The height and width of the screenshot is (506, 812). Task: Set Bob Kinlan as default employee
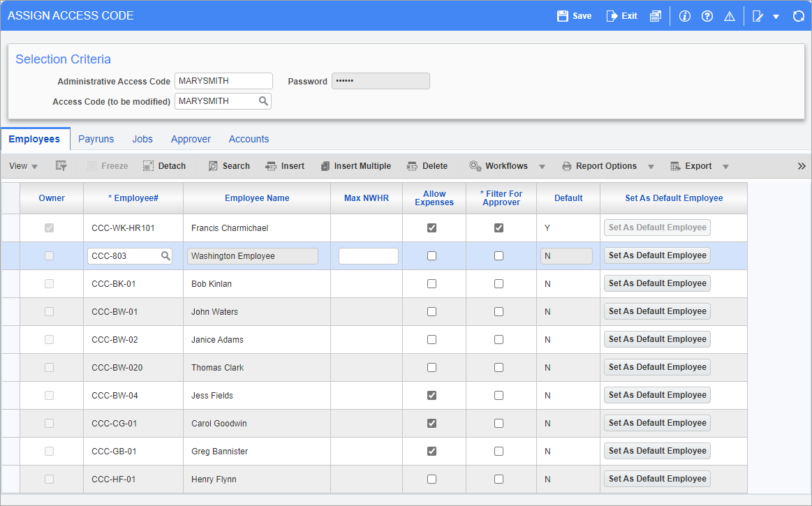pos(657,283)
